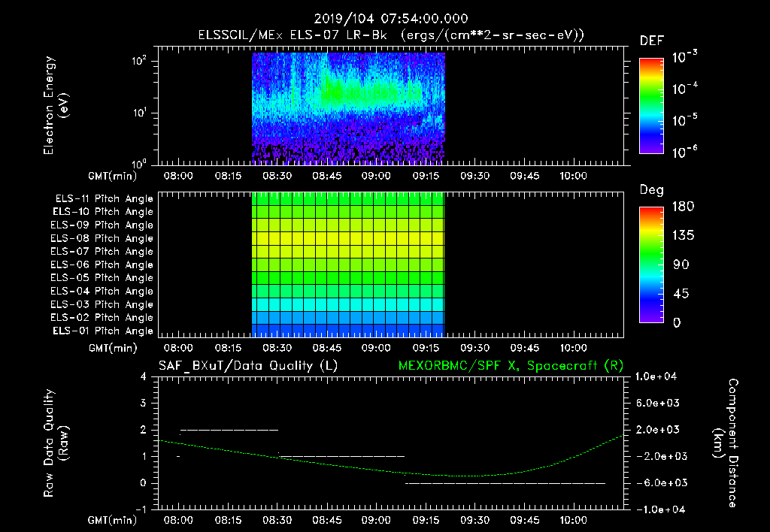Select the ELS-10 Pitch Angle row label
Image resolution: width=770 pixels, height=532 pixels.
pyautogui.click(x=103, y=212)
